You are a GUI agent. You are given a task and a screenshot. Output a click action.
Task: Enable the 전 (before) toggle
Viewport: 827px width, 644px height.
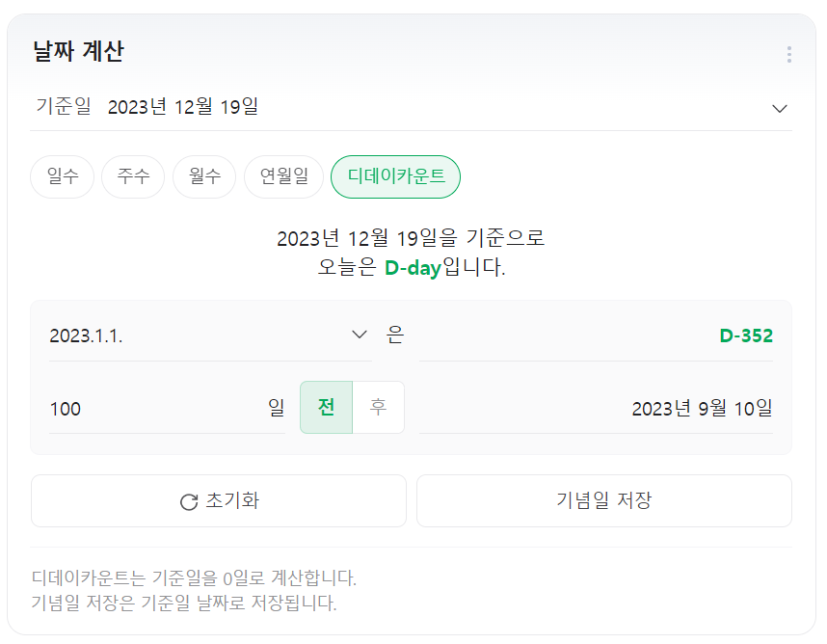(326, 407)
